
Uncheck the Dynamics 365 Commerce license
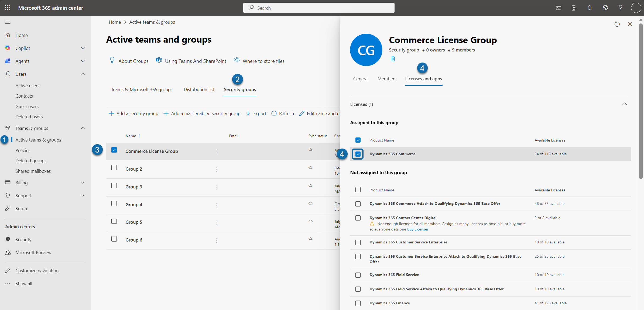pos(358,154)
